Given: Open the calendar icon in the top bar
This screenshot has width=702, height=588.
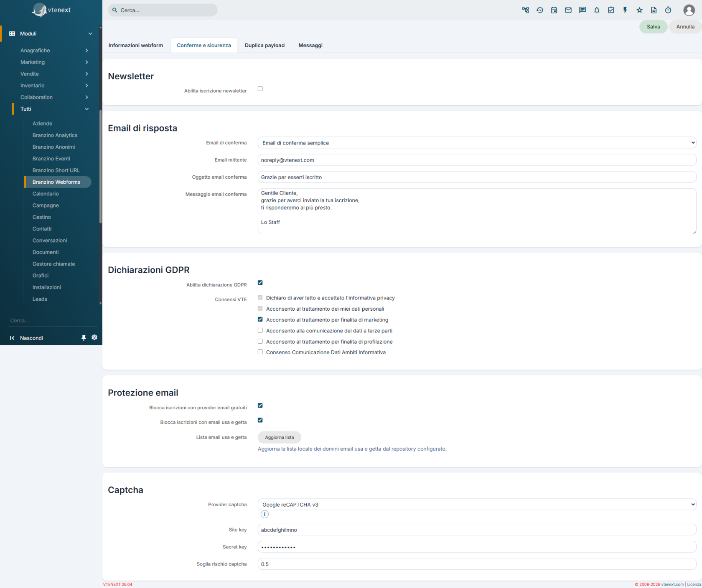Looking at the screenshot, I should pyautogui.click(x=554, y=10).
